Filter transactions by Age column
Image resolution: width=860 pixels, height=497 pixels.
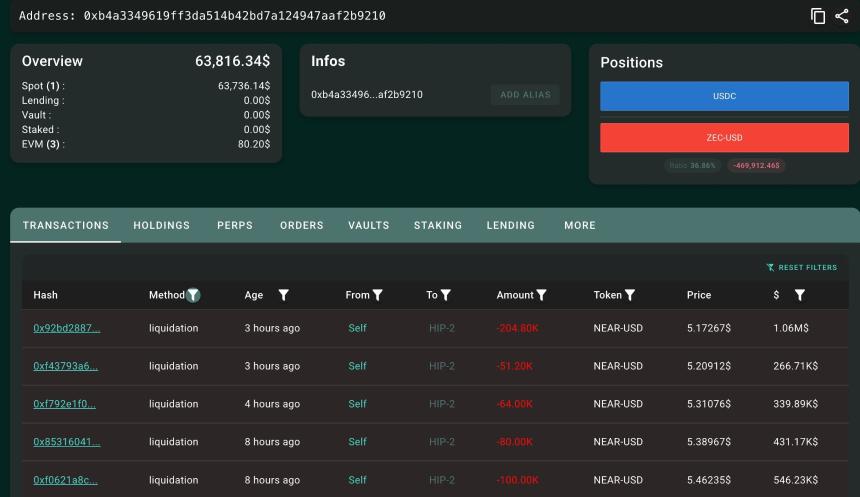click(x=283, y=295)
